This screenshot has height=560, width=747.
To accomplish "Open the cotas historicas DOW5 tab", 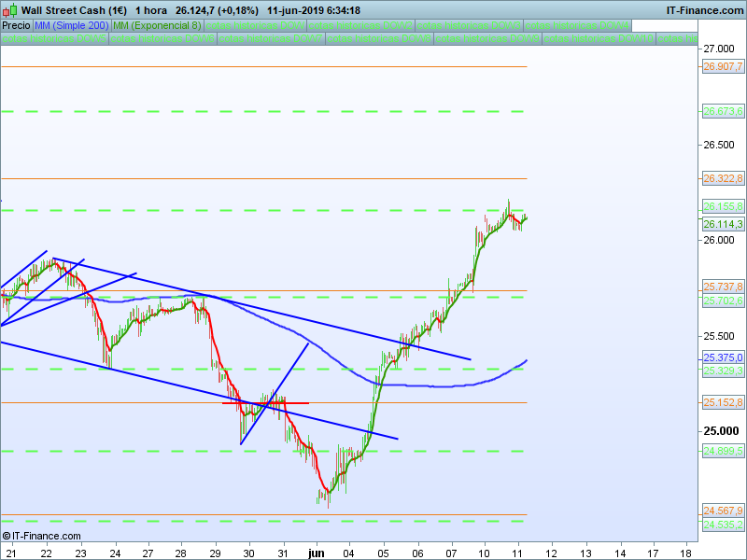I will coord(54,38).
